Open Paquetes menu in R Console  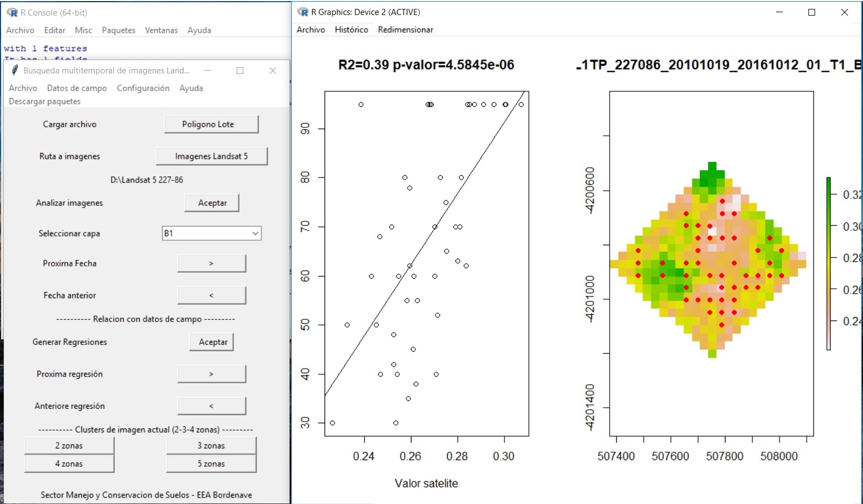click(119, 30)
